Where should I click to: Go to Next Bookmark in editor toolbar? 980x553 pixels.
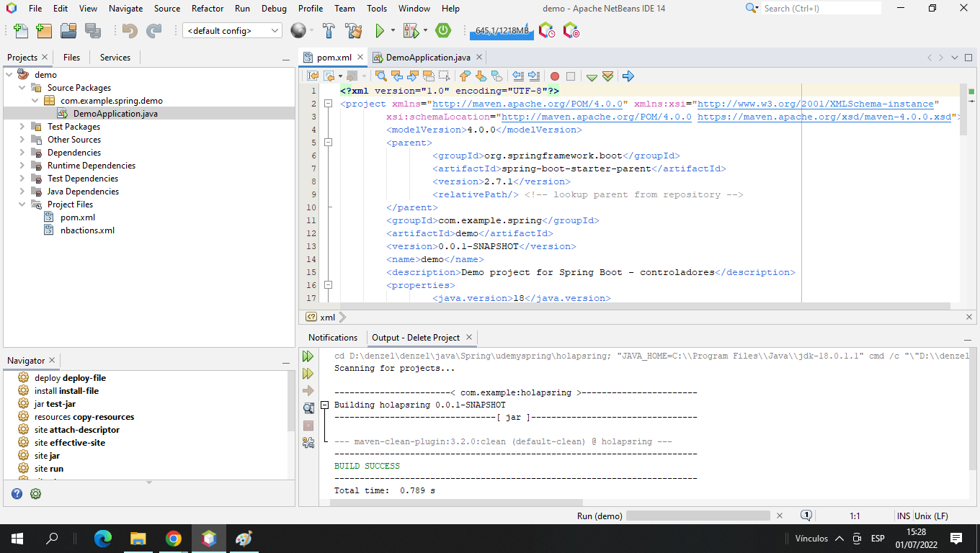point(481,76)
